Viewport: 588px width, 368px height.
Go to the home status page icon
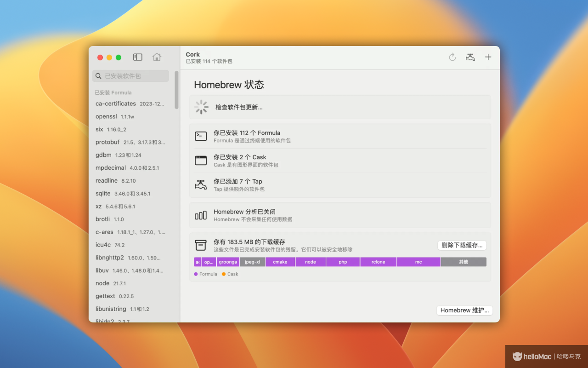[157, 57]
